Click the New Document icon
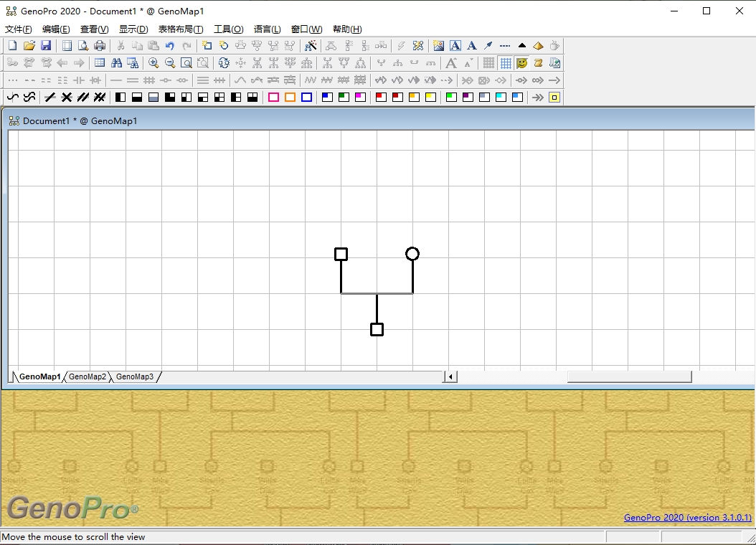Image resolution: width=756 pixels, height=545 pixels. [12, 46]
